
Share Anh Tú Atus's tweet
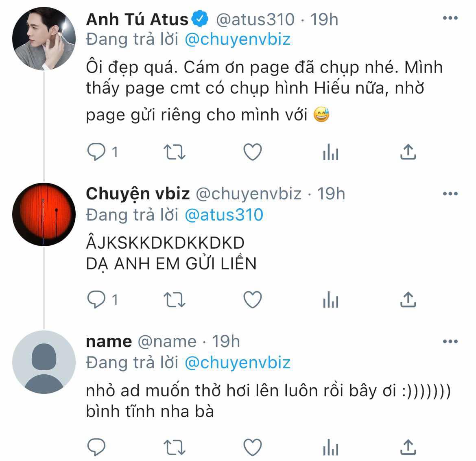[408, 152]
